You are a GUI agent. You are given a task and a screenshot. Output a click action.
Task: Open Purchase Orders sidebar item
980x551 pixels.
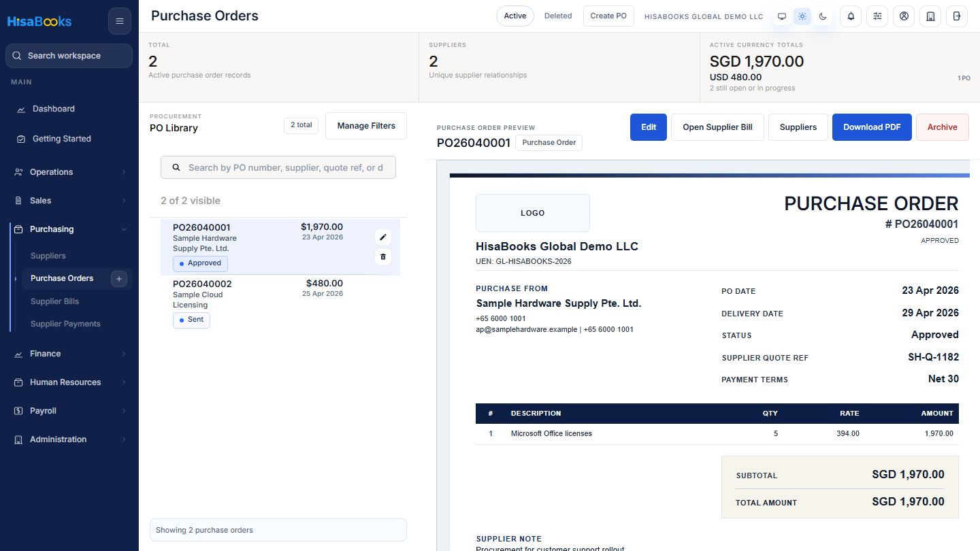point(62,278)
